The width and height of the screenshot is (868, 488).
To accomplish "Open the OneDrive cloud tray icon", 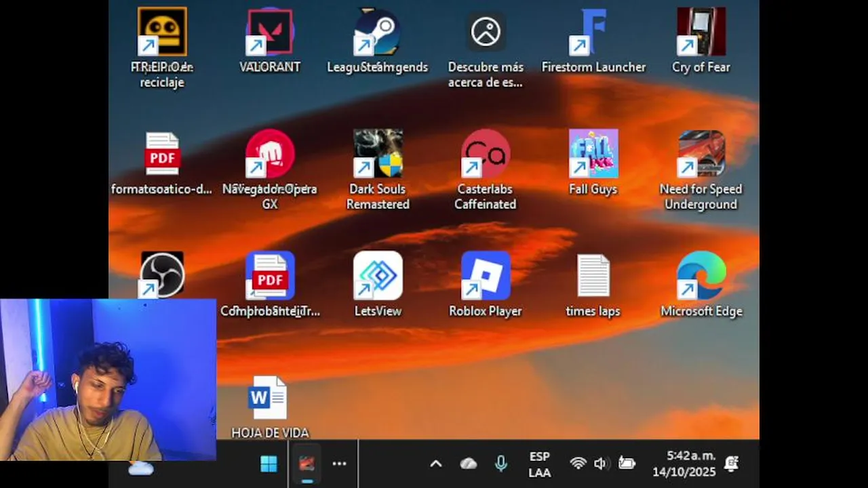I will (469, 464).
